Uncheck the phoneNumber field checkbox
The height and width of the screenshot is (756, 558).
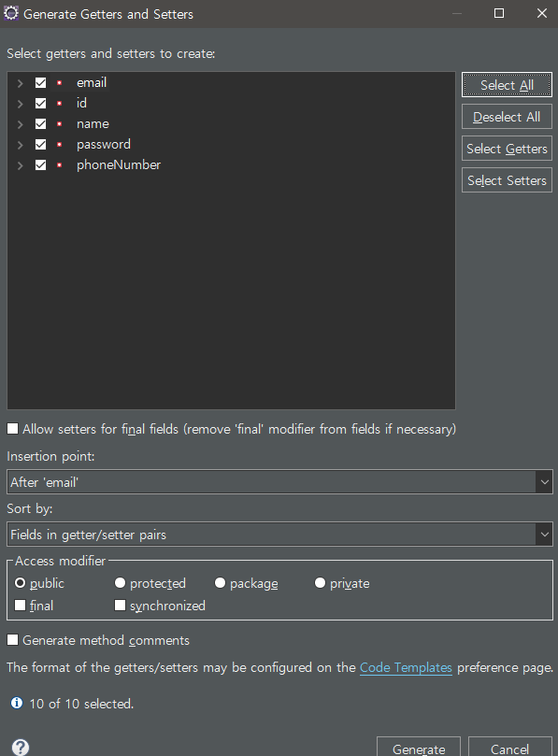coord(40,164)
